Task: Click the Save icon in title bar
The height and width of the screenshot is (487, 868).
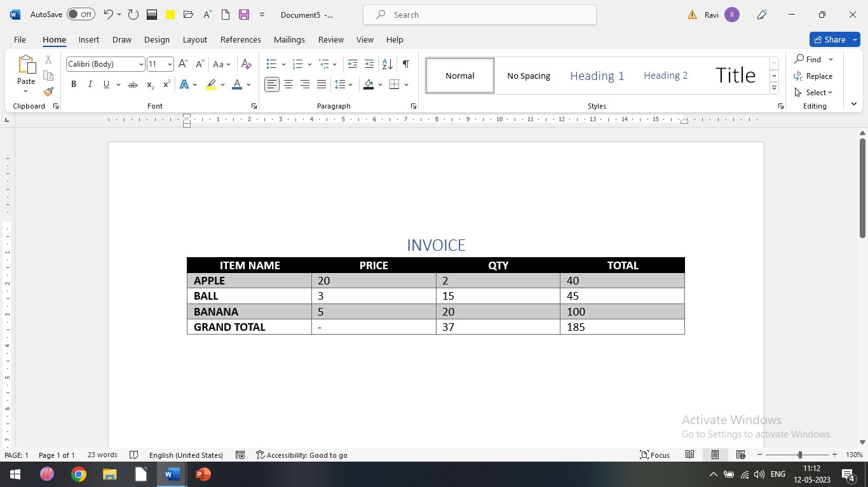Action: pyautogui.click(x=243, y=15)
